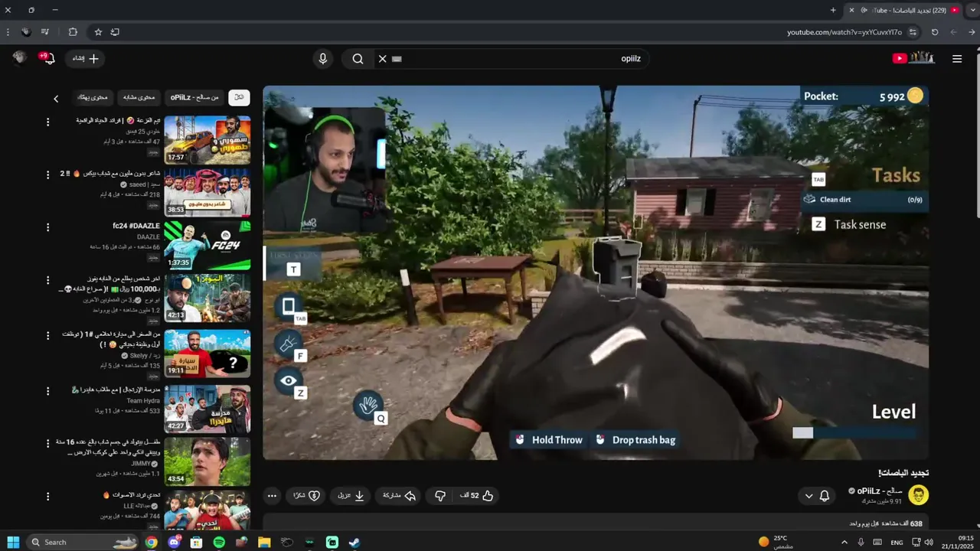Go back with browser back arrow
Image resolution: width=980 pixels, height=551 pixels.
tap(972, 32)
